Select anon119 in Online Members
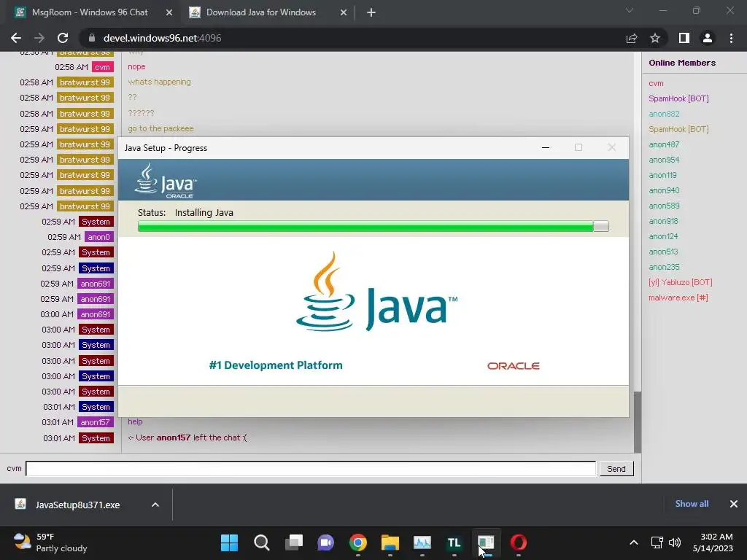Screen dimensions: 747x560 pyautogui.click(x=662, y=175)
